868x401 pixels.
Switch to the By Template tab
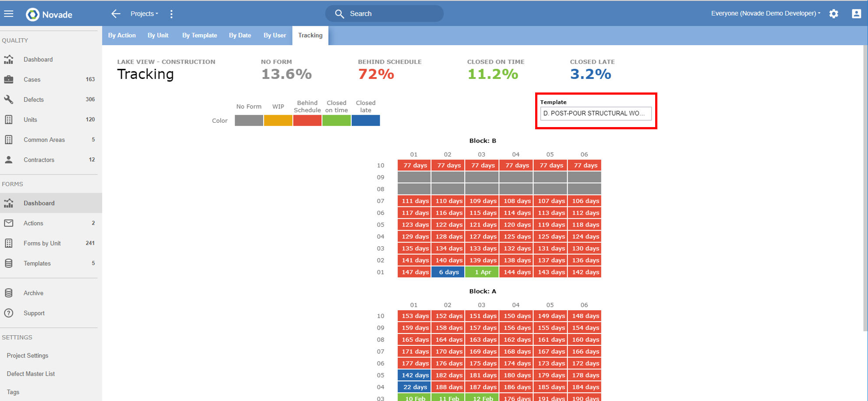199,35
